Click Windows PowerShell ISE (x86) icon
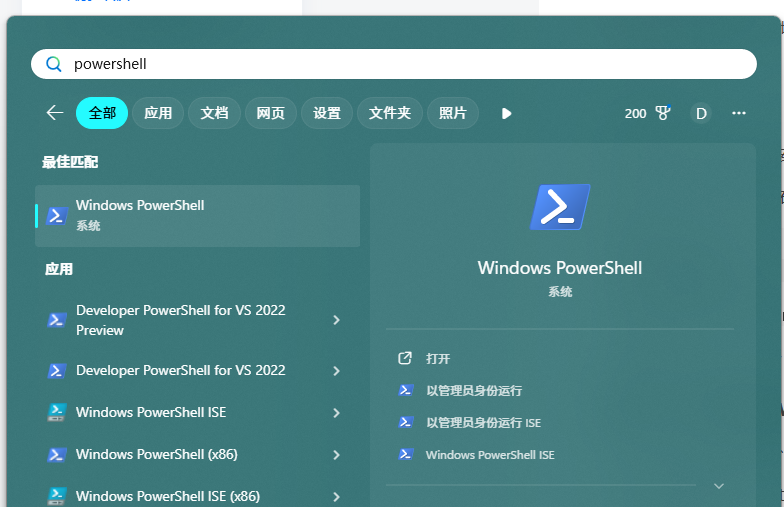 coord(56,496)
